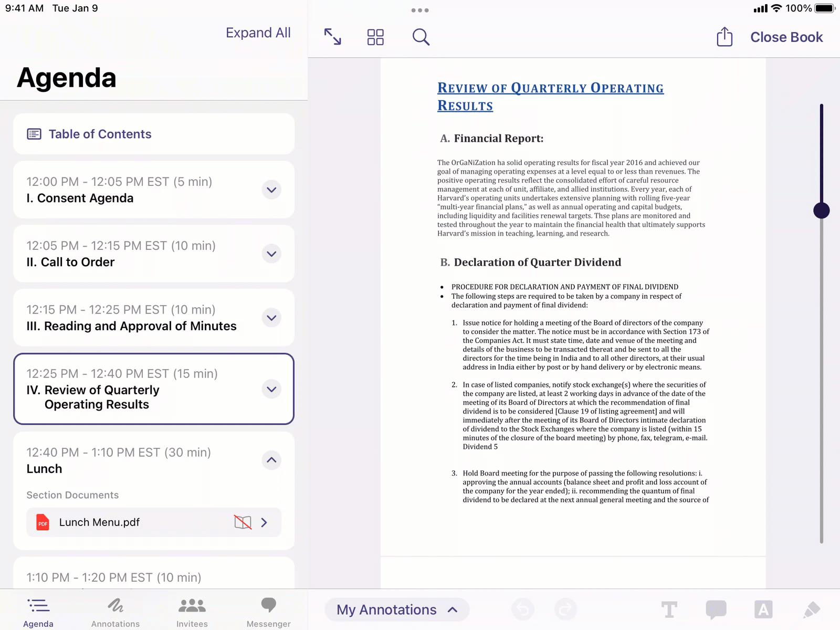
Task: Share the current document
Action: point(724,37)
